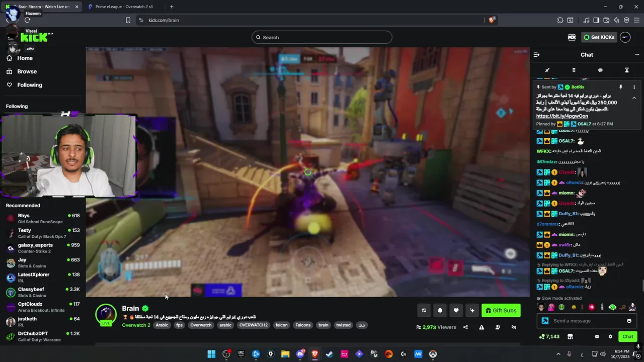Open the Testy recommended channel
Screen dimensions: 644x362
pos(43,233)
